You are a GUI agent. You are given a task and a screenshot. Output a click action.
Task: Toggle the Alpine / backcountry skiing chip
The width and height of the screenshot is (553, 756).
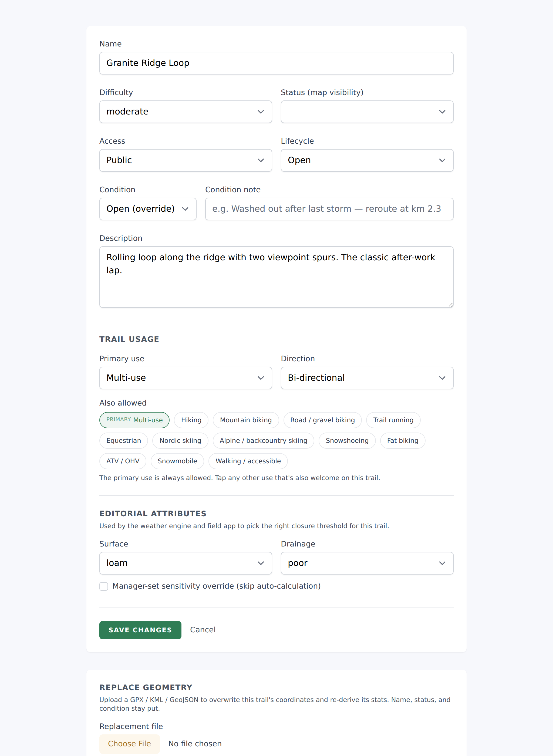pyautogui.click(x=263, y=440)
